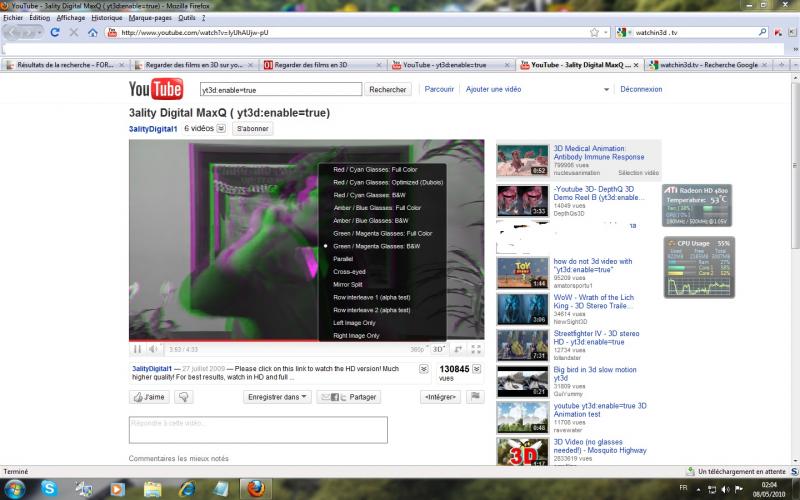This screenshot has height=500, width=800.
Task: Choose the Cross-eyed viewing mode
Action: tap(349, 271)
